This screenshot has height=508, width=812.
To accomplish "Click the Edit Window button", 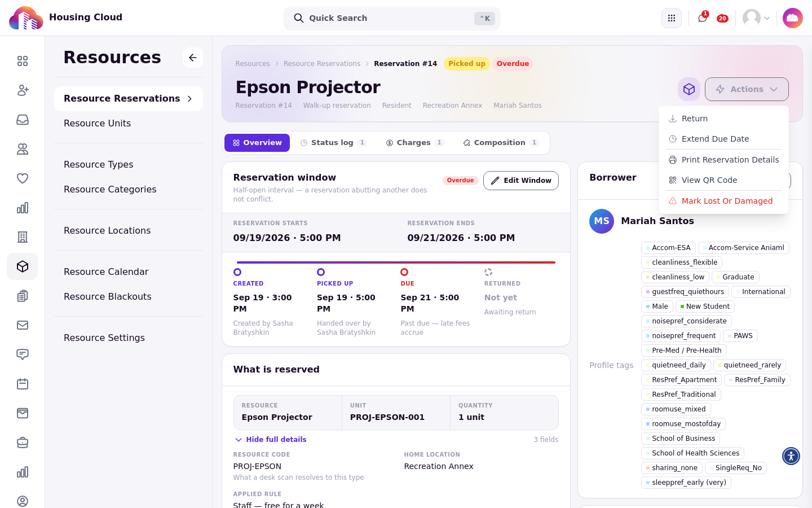I will click(x=521, y=181).
